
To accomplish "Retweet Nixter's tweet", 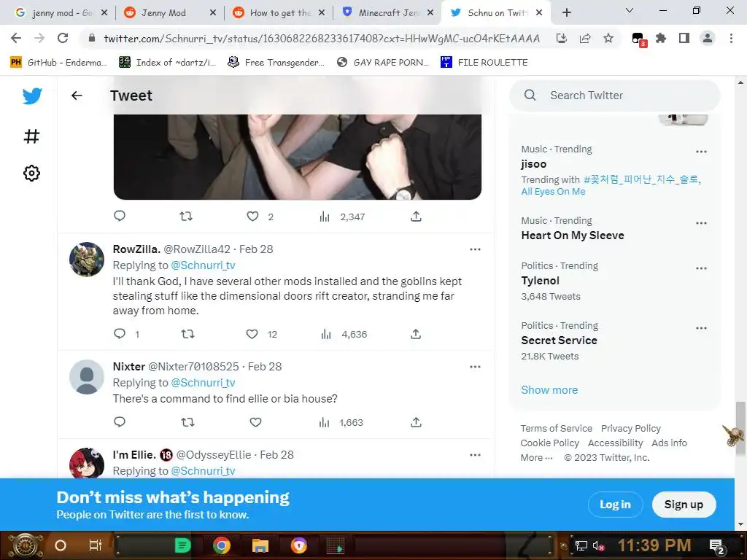I will point(187,422).
